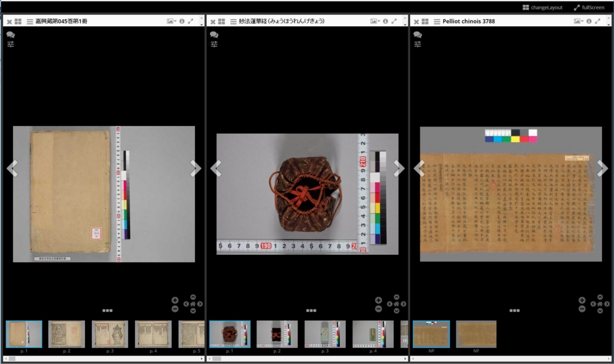614x364 pixels.
Task: Click Pelliot chinois 3788 title text
Action: point(469,21)
